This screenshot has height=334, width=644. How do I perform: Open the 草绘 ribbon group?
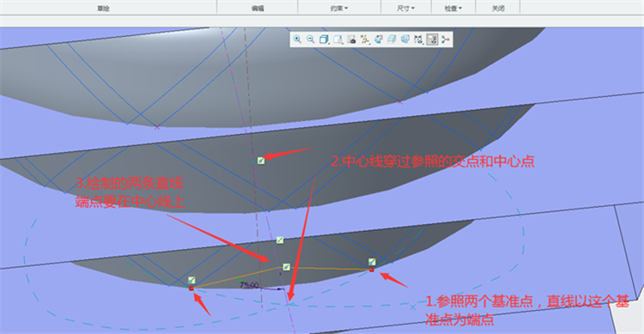(x=103, y=9)
